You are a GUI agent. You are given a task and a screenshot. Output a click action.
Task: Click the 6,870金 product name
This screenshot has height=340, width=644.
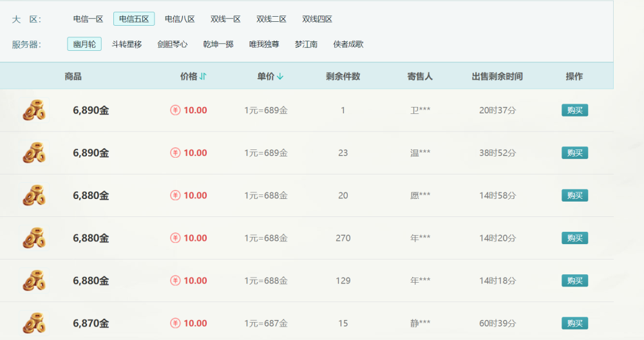click(91, 323)
